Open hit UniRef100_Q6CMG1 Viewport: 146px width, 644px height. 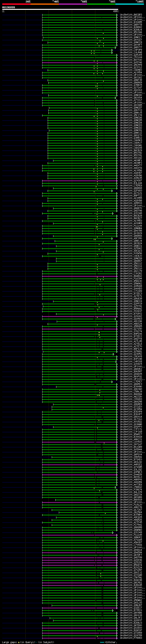(131, 583)
